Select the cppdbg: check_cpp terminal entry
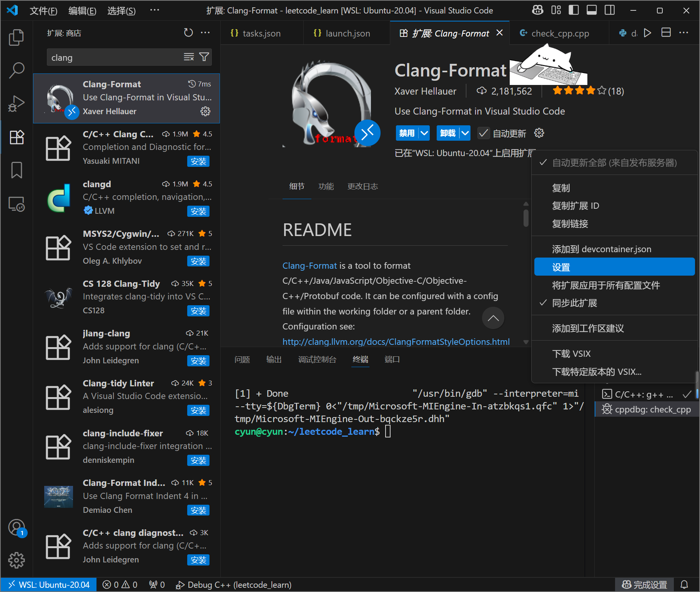Screen dimensions: 700x592 pyautogui.click(x=647, y=409)
